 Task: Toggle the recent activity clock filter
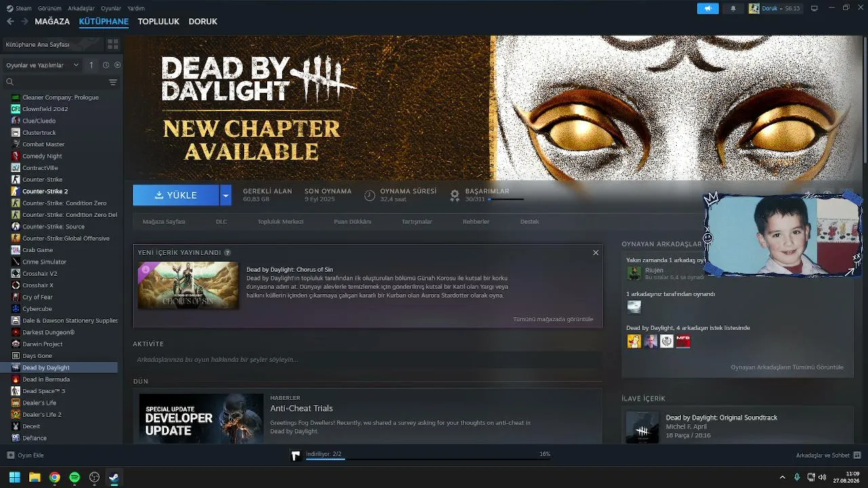coord(106,65)
